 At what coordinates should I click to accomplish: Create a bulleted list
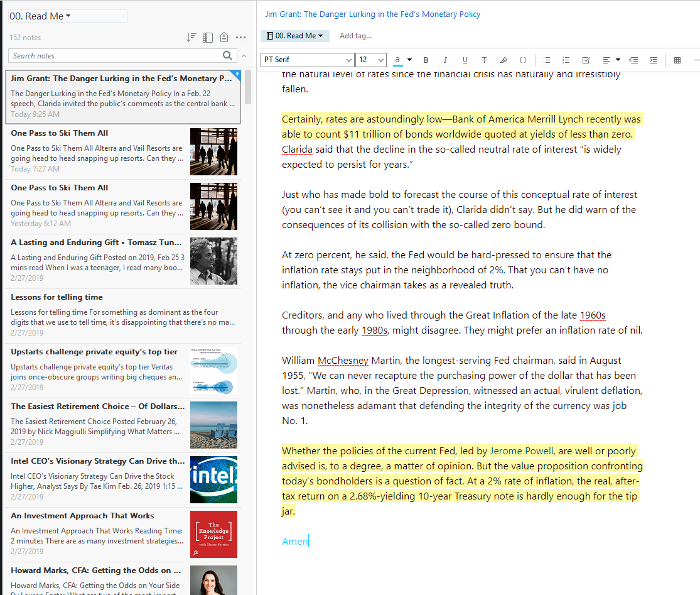click(x=546, y=60)
